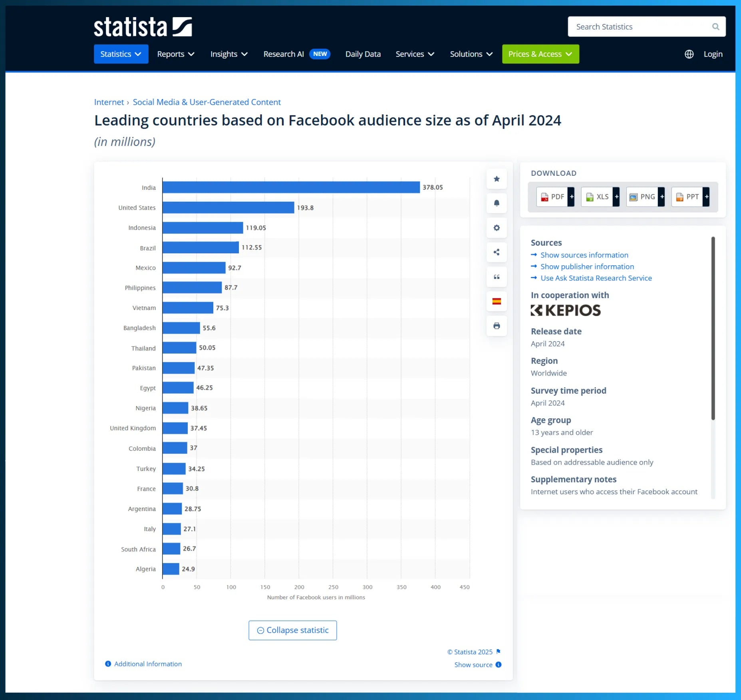Expand the Statistics dropdown menu
Screen dimensions: 741x700
[x=121, y=54]
